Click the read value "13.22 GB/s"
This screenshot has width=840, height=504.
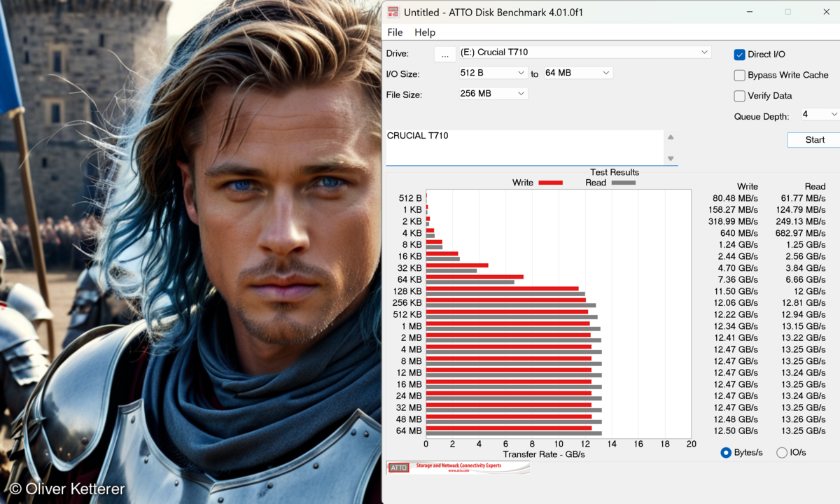tap(804, 338)
